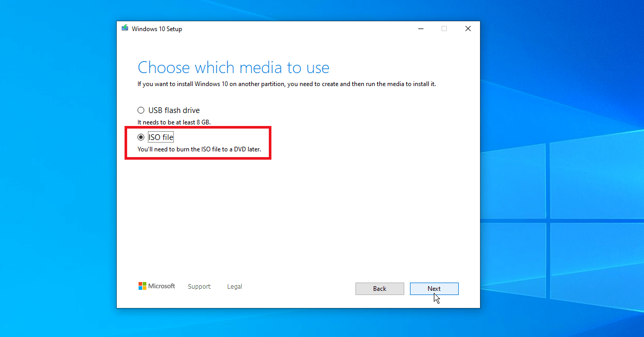Minimize the Windows 10 Setup window
Viewport: 644px width, 337px height.
pos(420,29)
